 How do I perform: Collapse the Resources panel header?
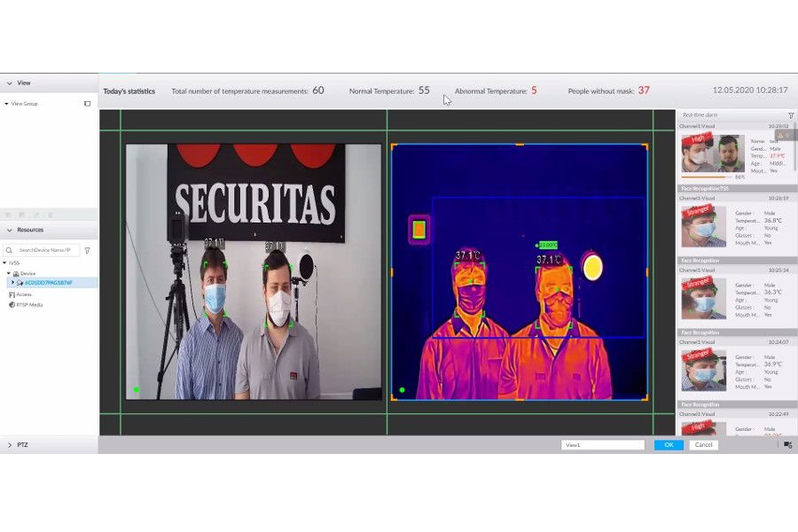10,230
